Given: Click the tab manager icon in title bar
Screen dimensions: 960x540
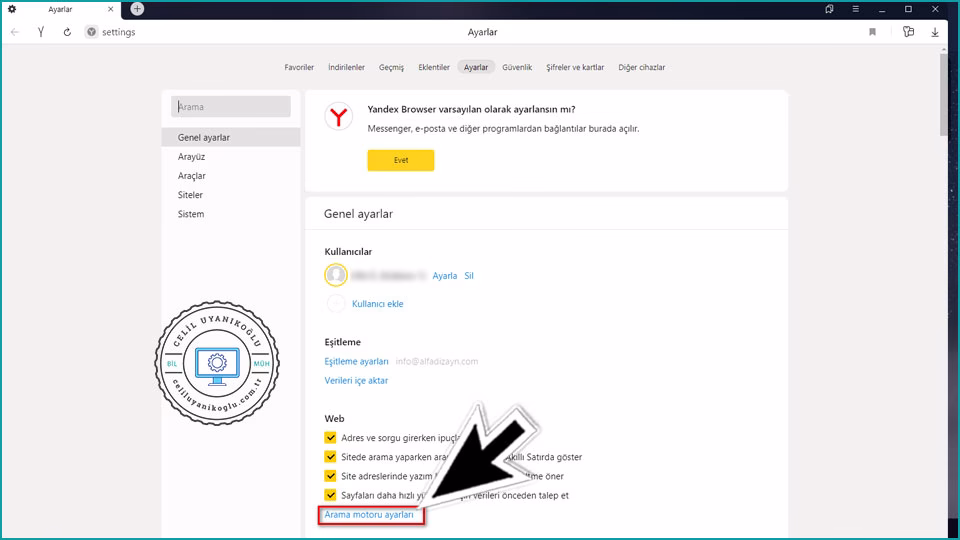Looking at the screenshot, I should click(x=829, y=9).
